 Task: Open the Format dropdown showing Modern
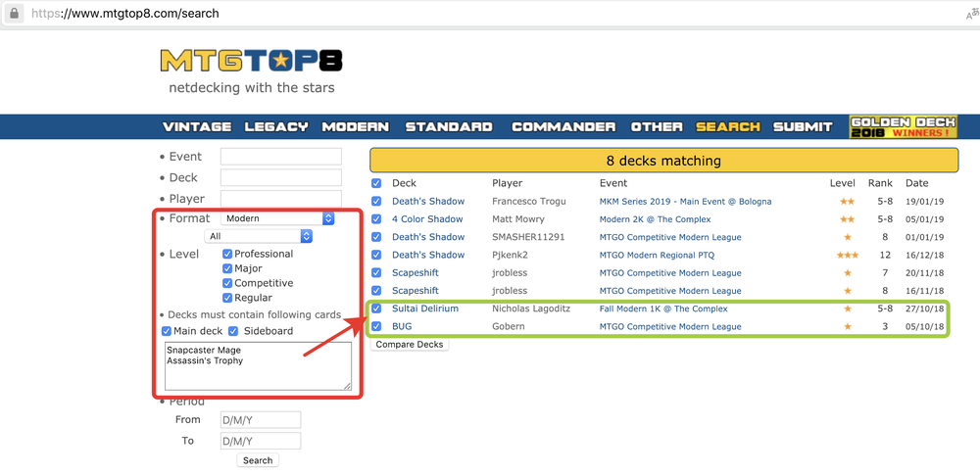pyautogui.click(x=277, y=218)
